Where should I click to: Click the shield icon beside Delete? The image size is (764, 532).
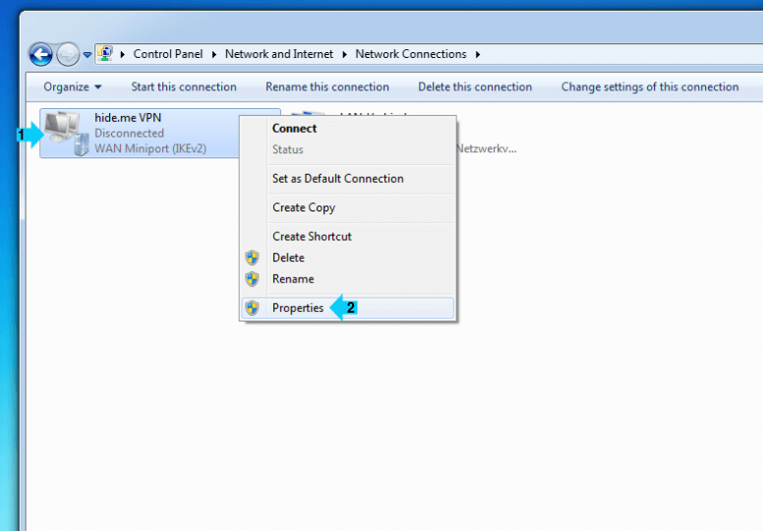(x=252, y=258)
